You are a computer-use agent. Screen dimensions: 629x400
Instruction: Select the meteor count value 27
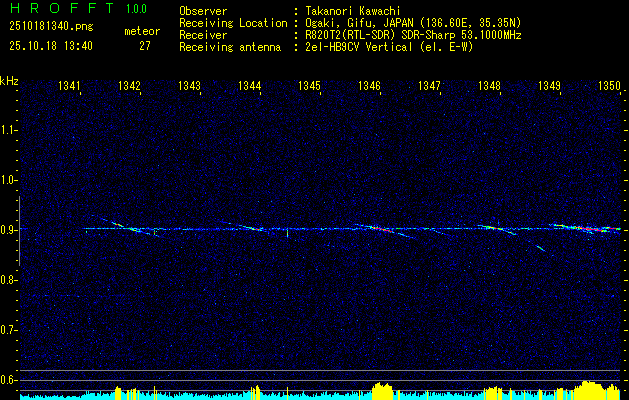point(145,46)
